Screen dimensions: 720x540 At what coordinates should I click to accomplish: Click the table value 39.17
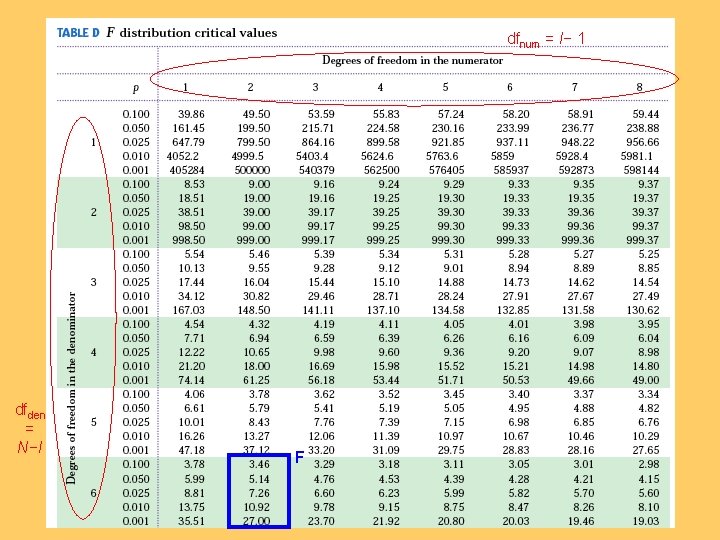[x=321, y=212]
